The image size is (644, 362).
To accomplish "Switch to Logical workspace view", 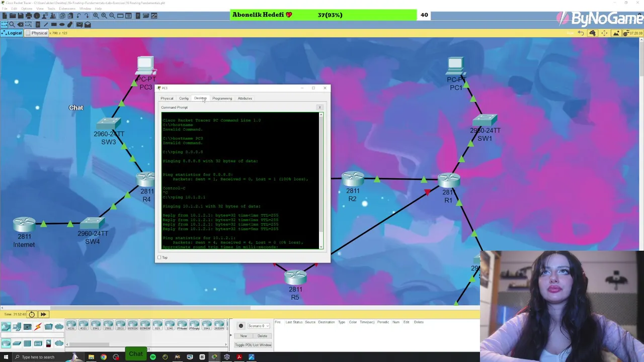I will click(x=11, y=33).
